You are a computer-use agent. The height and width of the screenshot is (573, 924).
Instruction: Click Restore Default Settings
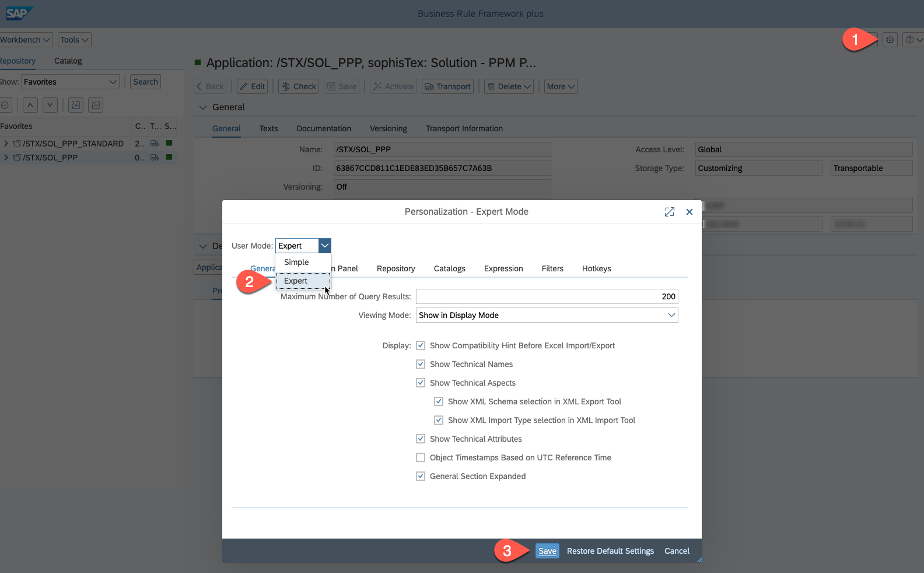[x=610, y=551]
